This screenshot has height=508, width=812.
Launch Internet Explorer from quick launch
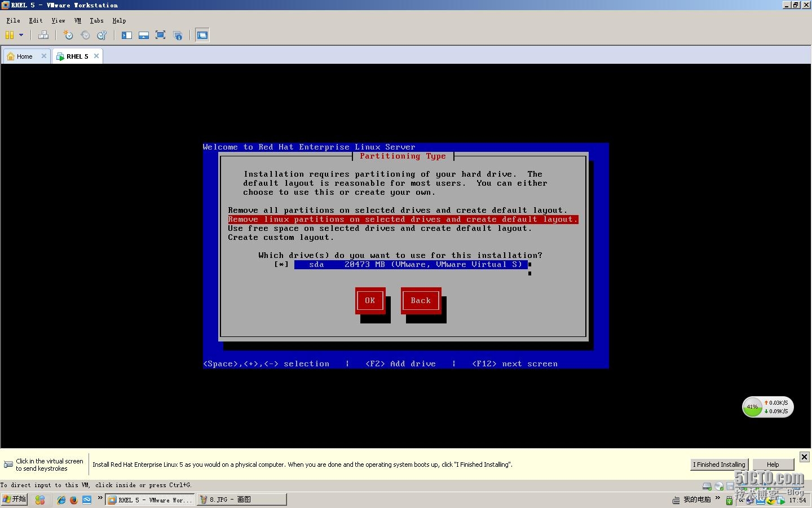point(61,500)
